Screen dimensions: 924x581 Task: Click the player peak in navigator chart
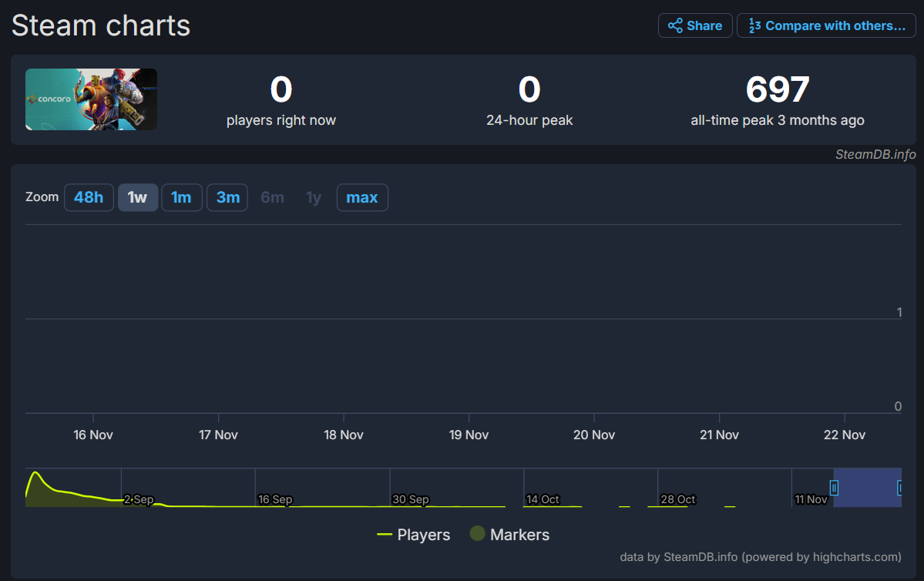pyautogui.click(x=36, y=472)
